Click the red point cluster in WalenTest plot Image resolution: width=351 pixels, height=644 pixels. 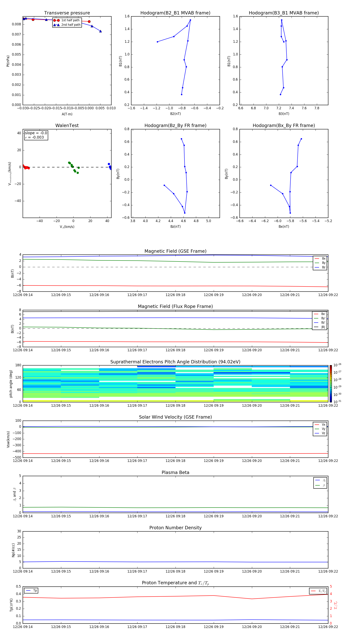tap(26, 167)
